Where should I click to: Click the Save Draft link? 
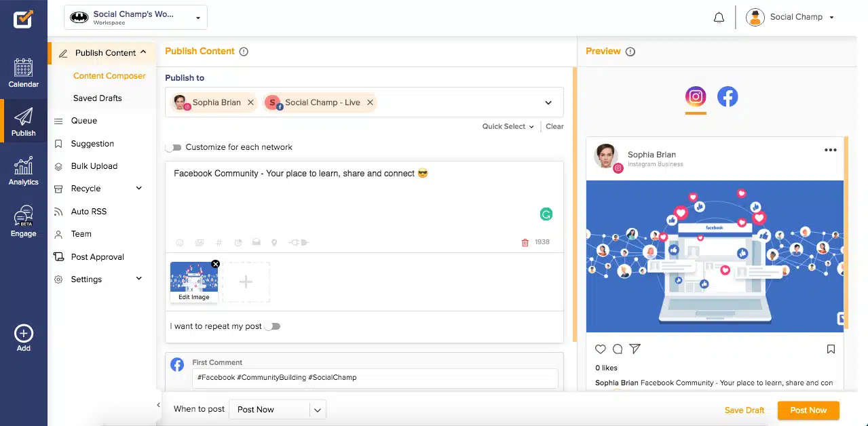[x=744, y=410]
